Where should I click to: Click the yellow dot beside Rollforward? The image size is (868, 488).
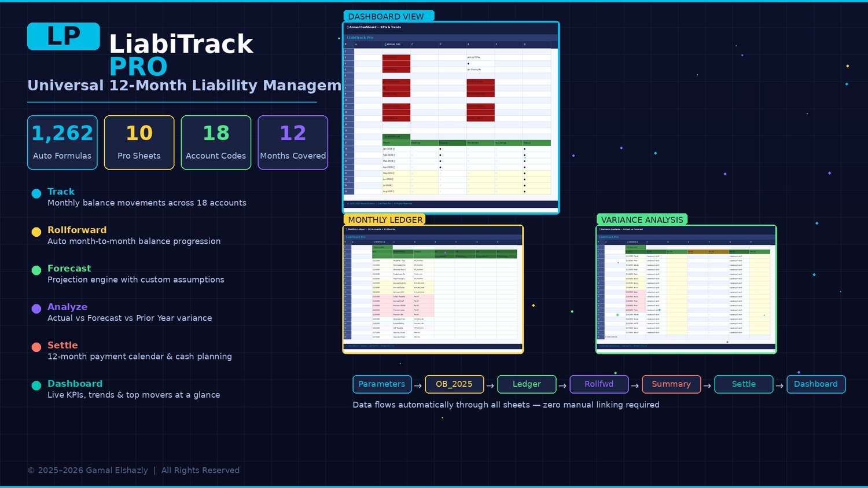pyautogui.click(x=36, y=232)
